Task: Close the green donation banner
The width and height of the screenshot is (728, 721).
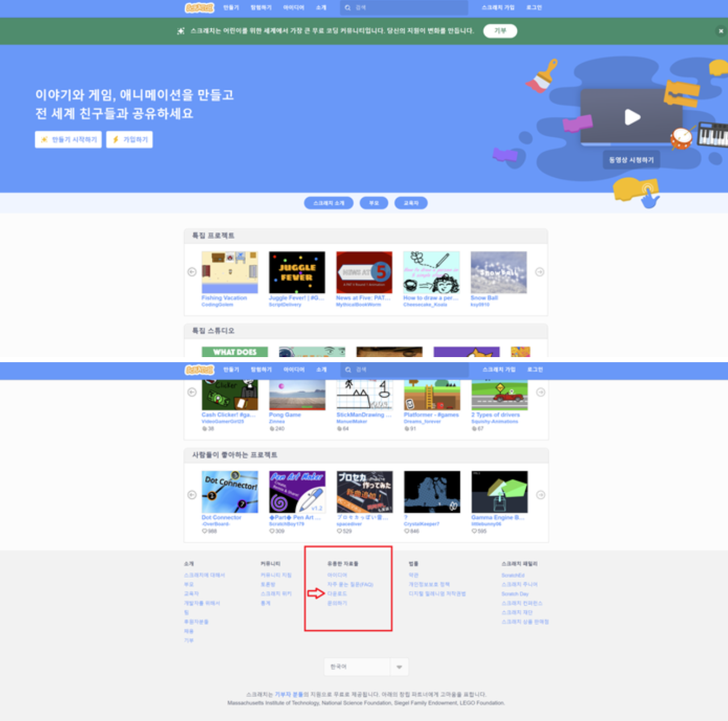Action: (721, 31)
